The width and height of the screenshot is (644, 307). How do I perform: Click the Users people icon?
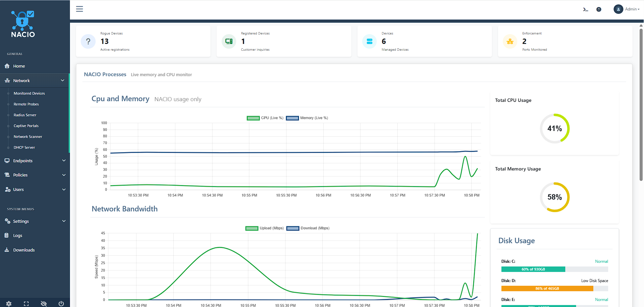coord(7,189)
